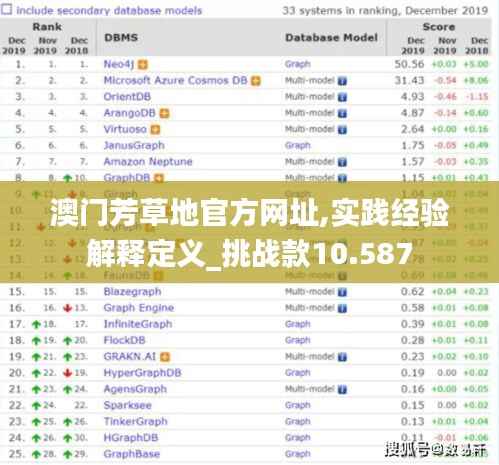Visit the HGraphDB page
Viewport: 499px width, 465px height.
[131, 438]
